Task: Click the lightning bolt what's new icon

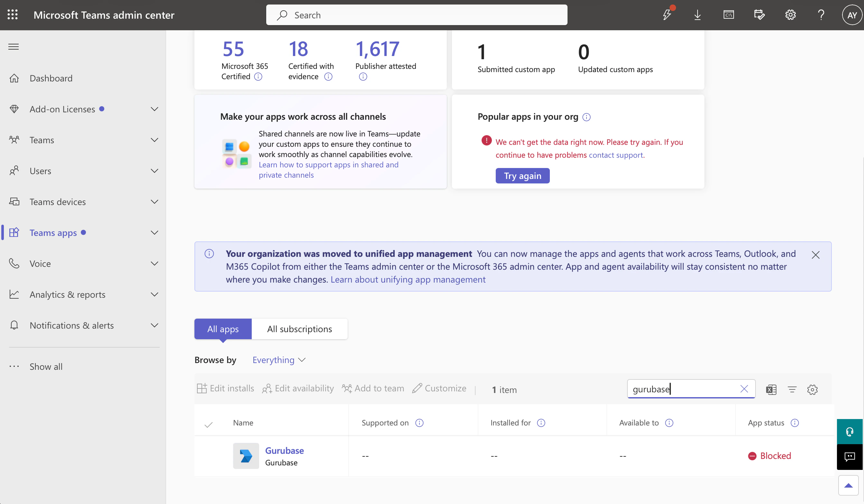Action: pyautogui.click(x=667, y=15)
